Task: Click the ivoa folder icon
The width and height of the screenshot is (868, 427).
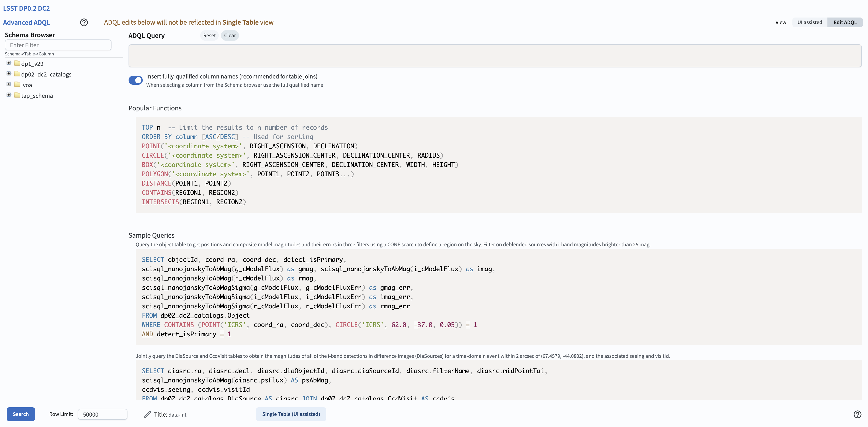Action: click(18, 85)
